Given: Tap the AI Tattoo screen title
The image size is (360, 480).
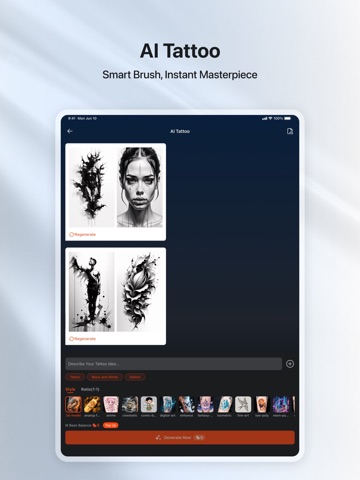Looking at the screenshot, I should tap(180, 131).
